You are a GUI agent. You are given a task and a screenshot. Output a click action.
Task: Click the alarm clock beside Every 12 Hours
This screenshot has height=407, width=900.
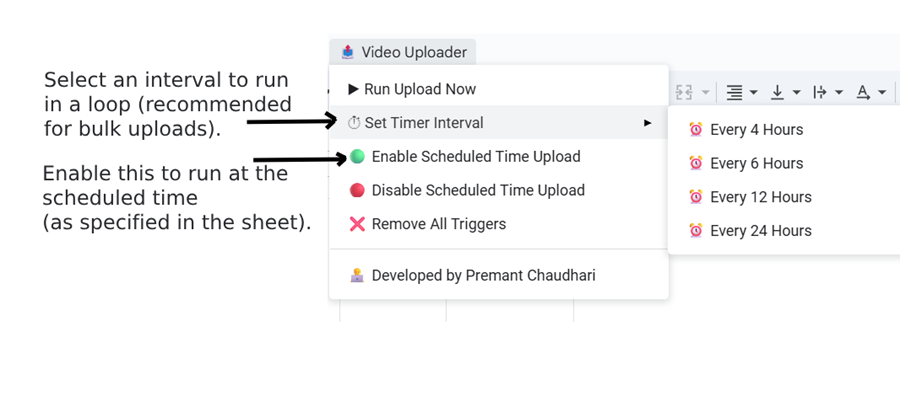pos(696,197)
